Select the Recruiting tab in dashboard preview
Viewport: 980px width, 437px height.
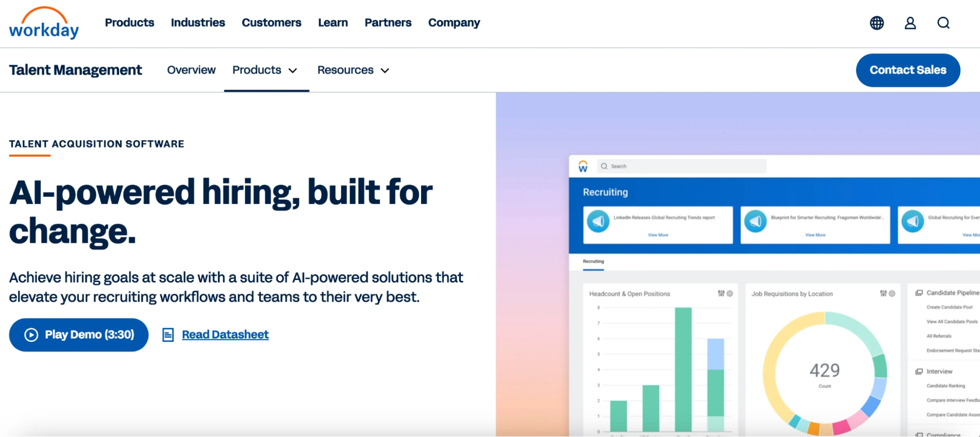[593, 261]
